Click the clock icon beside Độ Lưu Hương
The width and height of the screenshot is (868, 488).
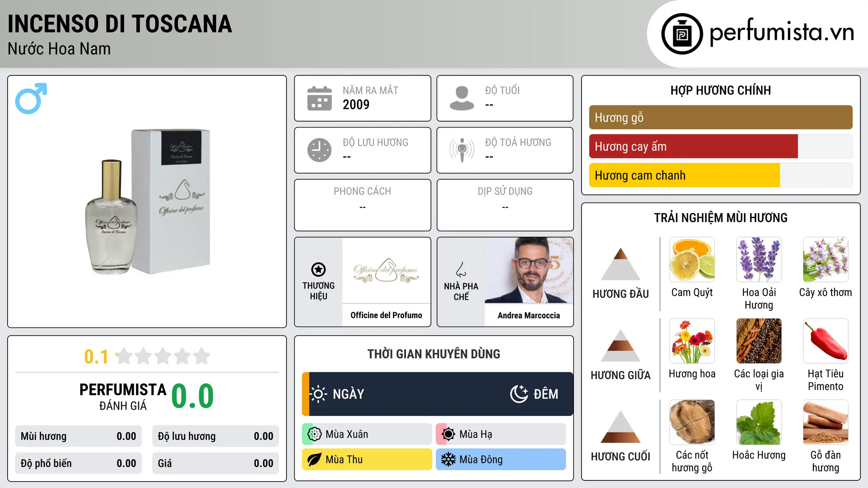coord(320,150)
